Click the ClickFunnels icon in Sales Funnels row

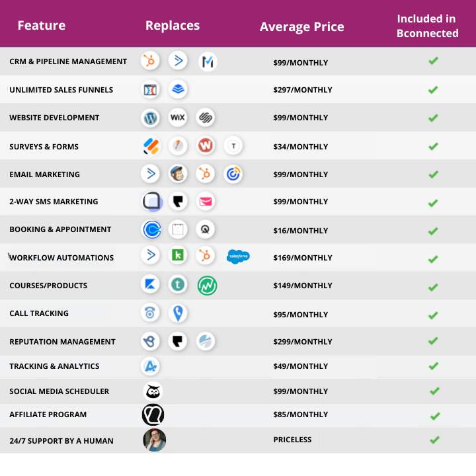pyautogui.click(x=151, y=90)
